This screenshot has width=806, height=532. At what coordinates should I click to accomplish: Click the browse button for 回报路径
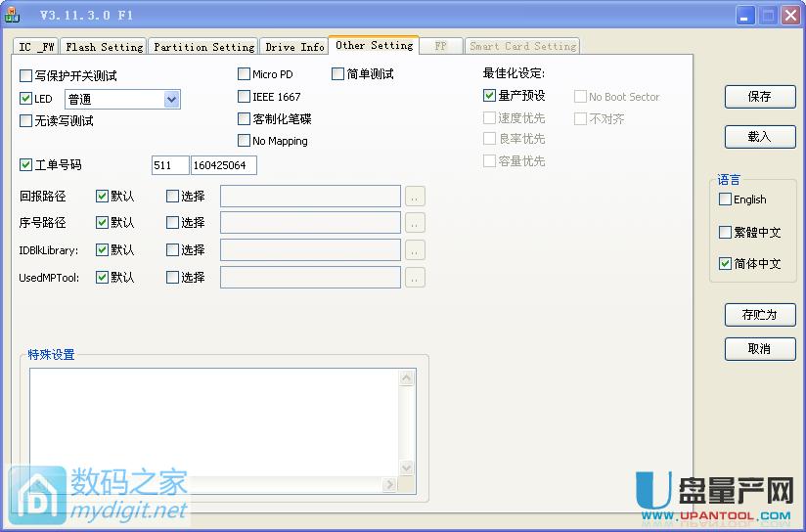click(x=415, y=197)
